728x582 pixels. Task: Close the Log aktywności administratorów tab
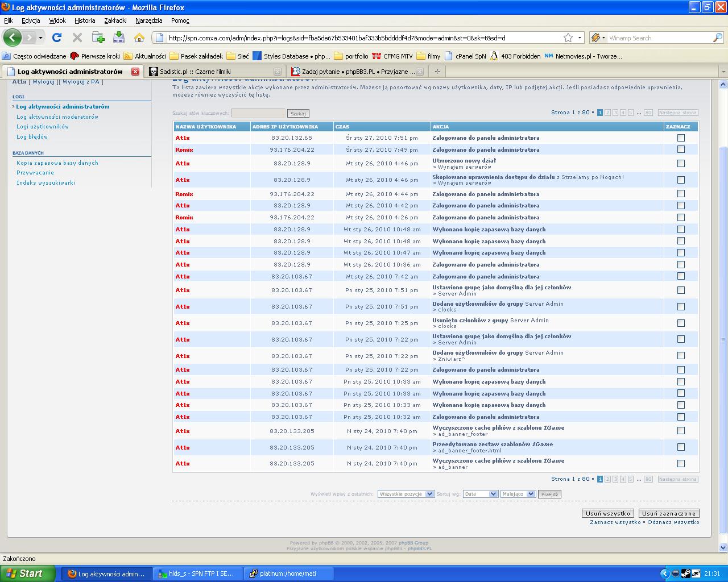135,72
